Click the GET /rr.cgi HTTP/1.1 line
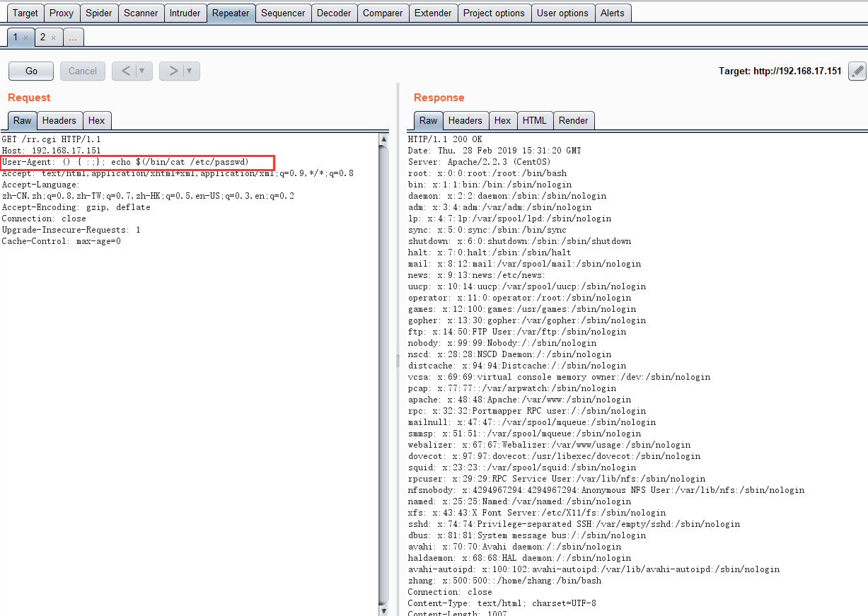The image size is (868, 616). coord(51,139)
